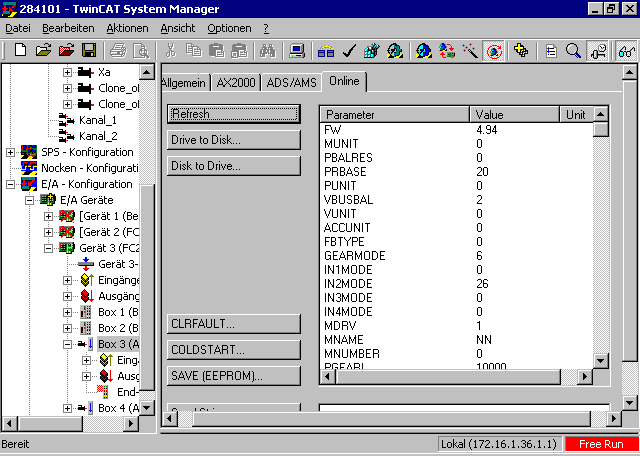This screenshot has height=456, width=640.
Task: Click the Cut scissors icon
Action: (171, 51)
